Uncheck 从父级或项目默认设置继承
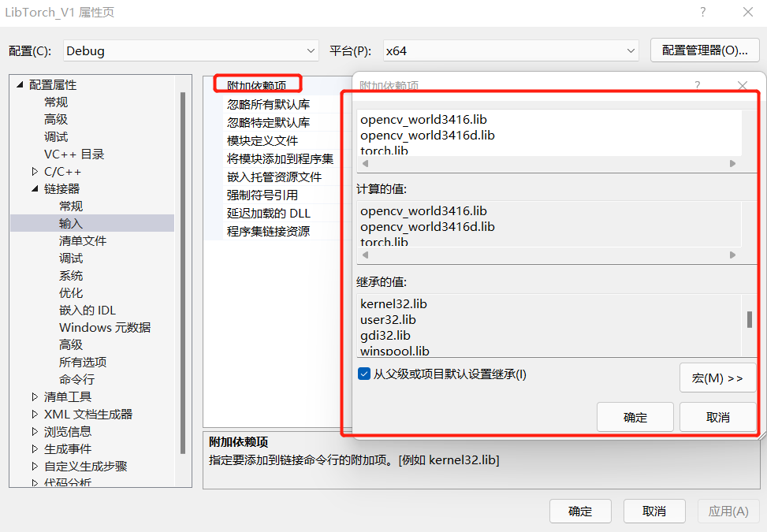 (x=364, y=374)
